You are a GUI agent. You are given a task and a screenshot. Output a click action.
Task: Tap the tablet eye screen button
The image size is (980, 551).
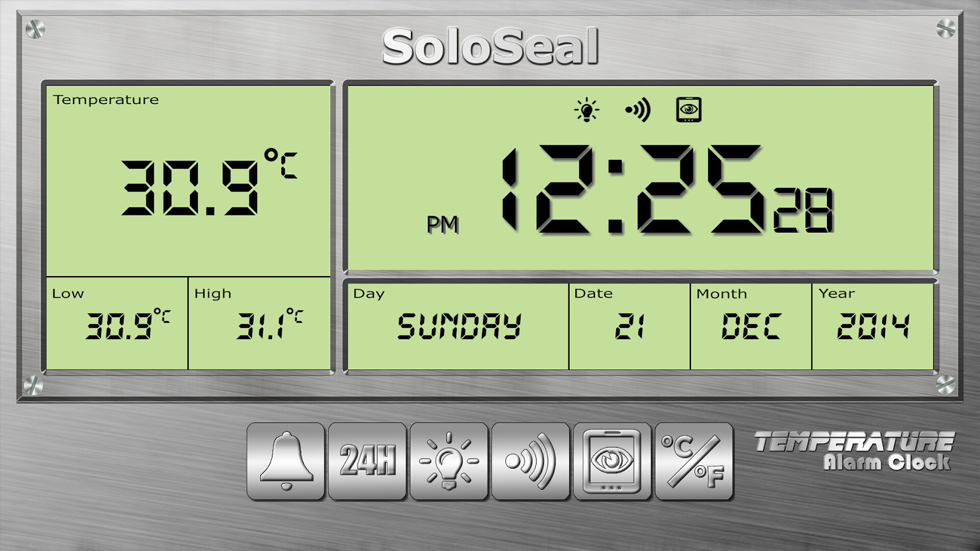click(612, 461)
